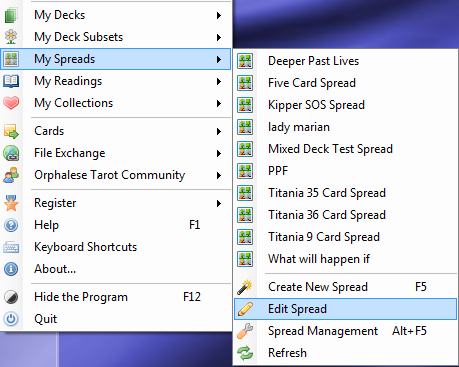Select Kipper SOS Spread
This screenshot has height=367, width=459.
click(x=345, y=105)
